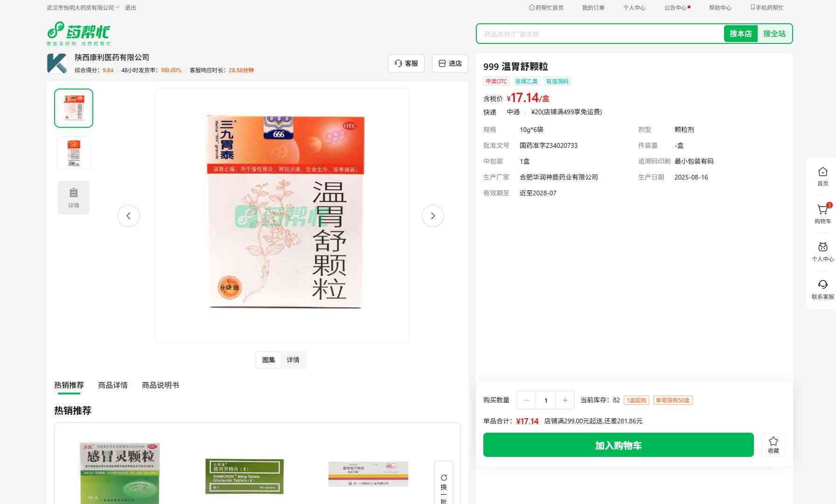Click the 加入购物车 button
The image size is (836, 504).
pos(618,445)
